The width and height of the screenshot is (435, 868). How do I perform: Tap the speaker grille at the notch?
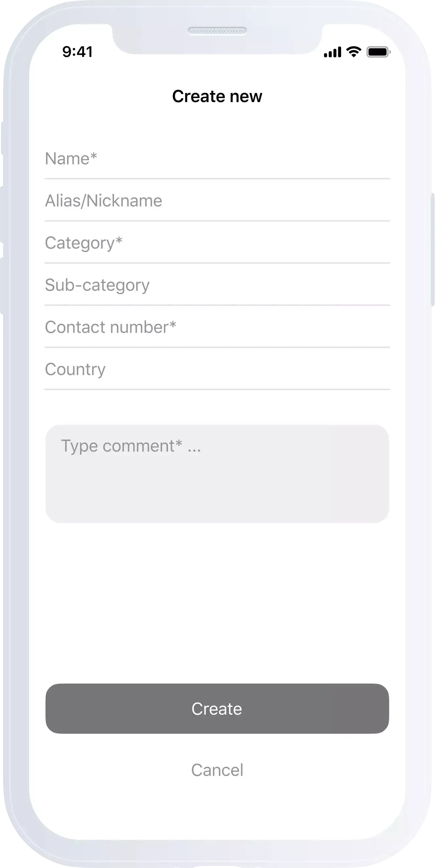click(x=217, y=31)
